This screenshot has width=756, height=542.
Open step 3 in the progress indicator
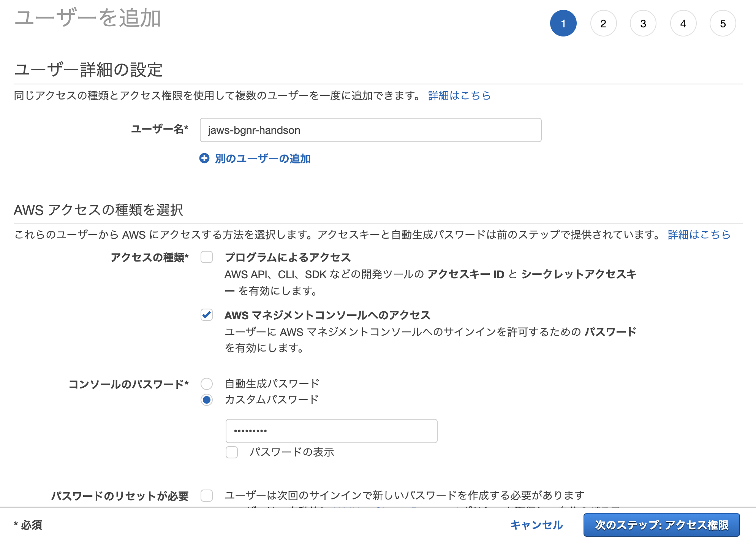[x=643, y=23]
